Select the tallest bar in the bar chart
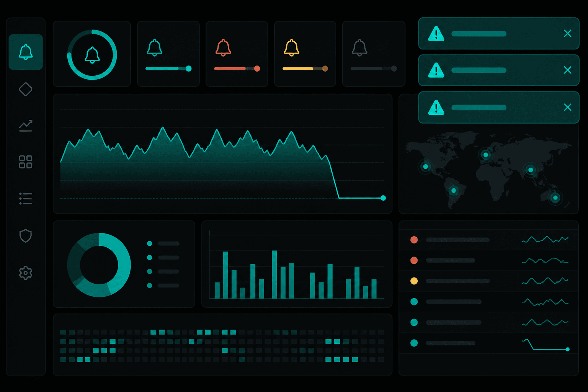588x392 pixels. pyautogui.click(x=274, y=274)
